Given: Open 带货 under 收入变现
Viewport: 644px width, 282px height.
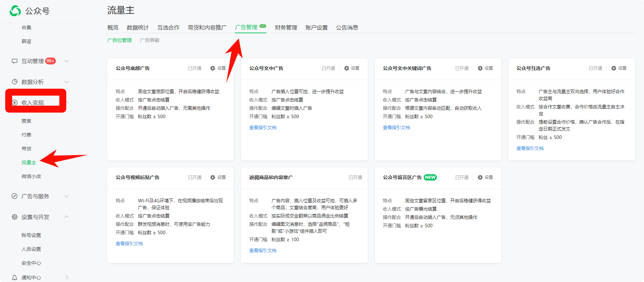Looking at the screenshot, I should click(26, 149).
